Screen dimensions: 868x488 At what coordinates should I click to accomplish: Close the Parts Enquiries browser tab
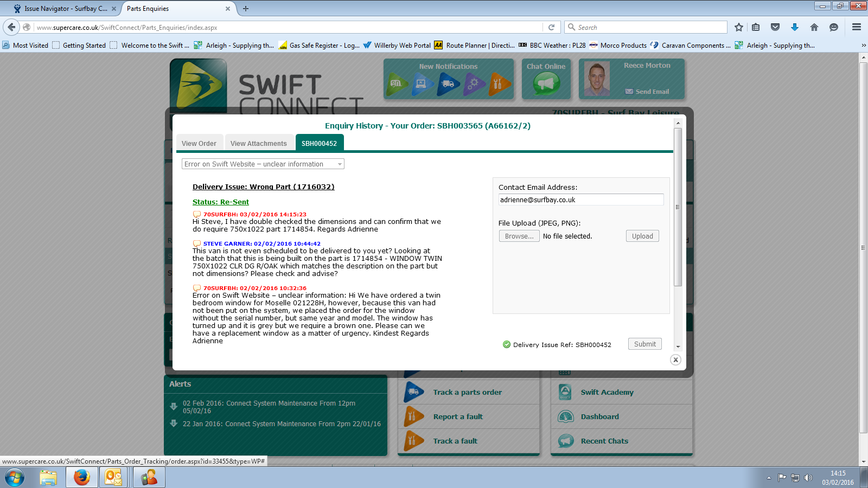[x=228, y=9]
